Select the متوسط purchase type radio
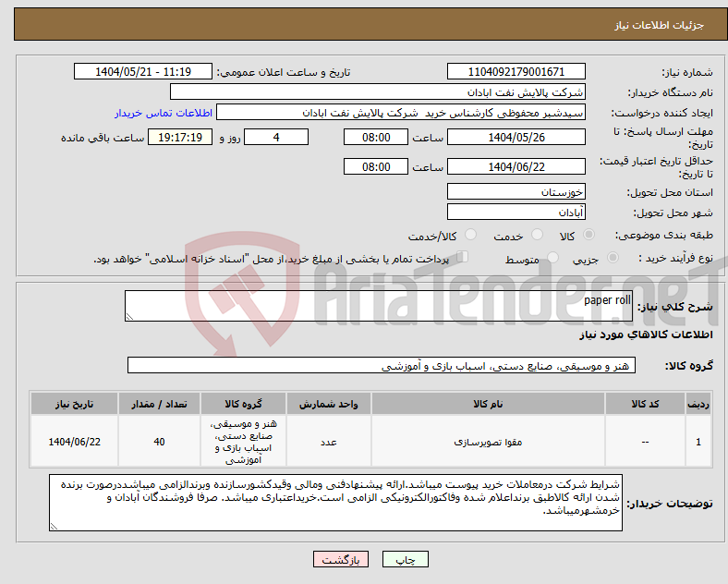Viewport: 728px width, 584px height. click(x=552, y=258)
